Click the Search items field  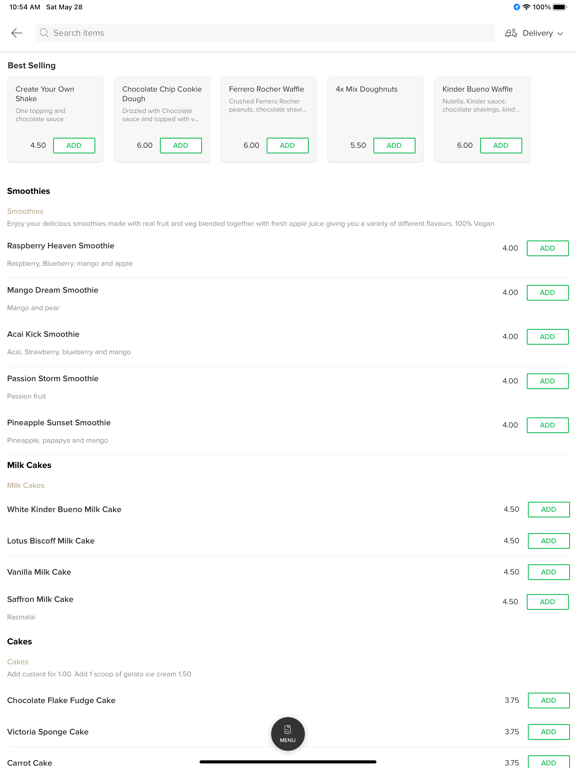pyautogui.click(x=265, y=33)
